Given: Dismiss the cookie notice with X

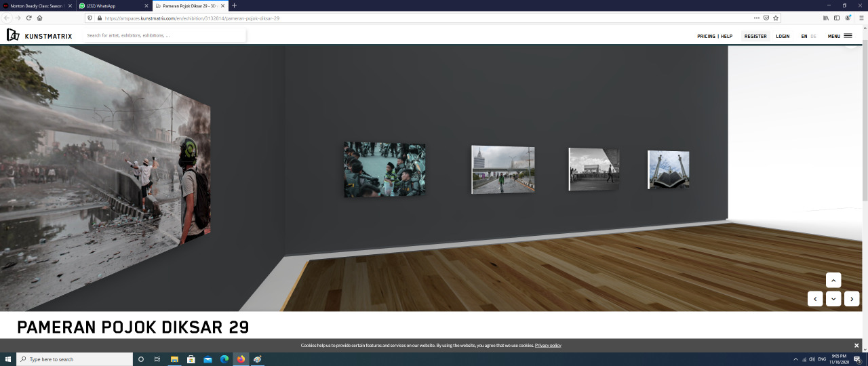Looking at the screenshot, I should coord(856,346).
